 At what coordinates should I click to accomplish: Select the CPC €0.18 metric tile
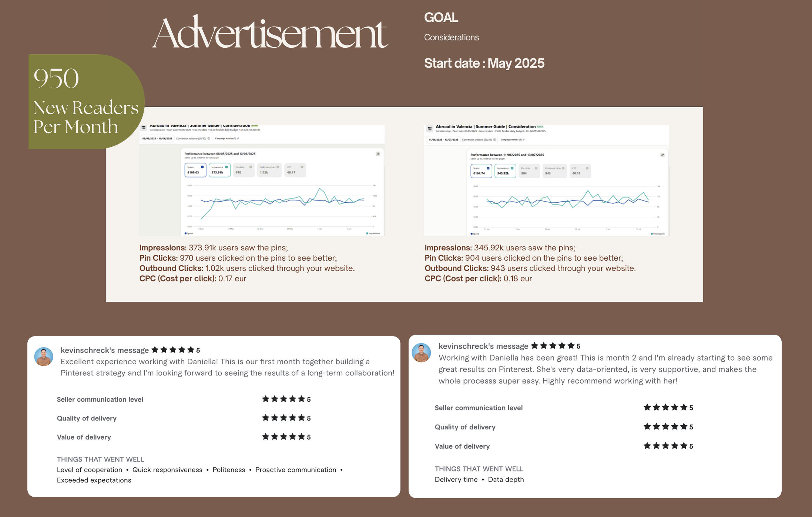pyautogui.click(x=580, y=171)
